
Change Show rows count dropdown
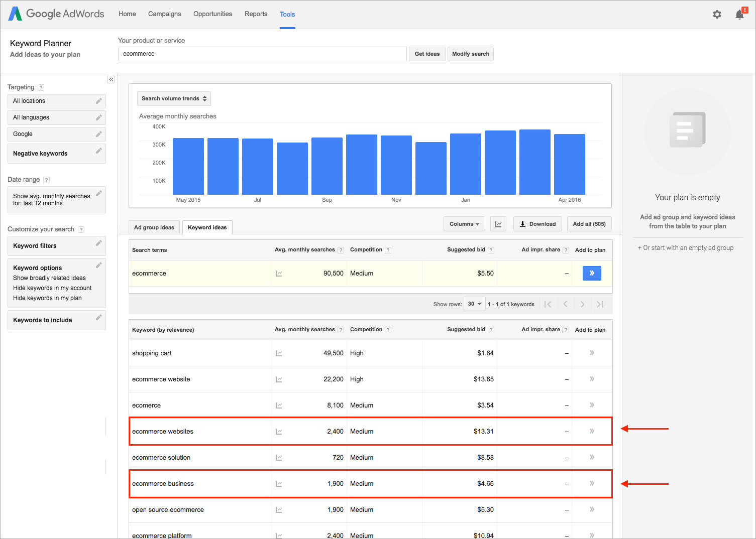coord(474,304)
